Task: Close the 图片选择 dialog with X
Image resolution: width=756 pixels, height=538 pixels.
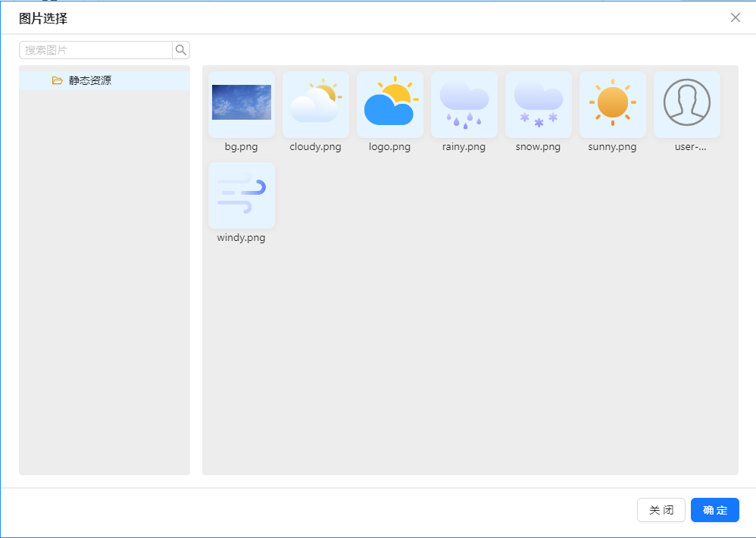Action: [x=736, y=18]
